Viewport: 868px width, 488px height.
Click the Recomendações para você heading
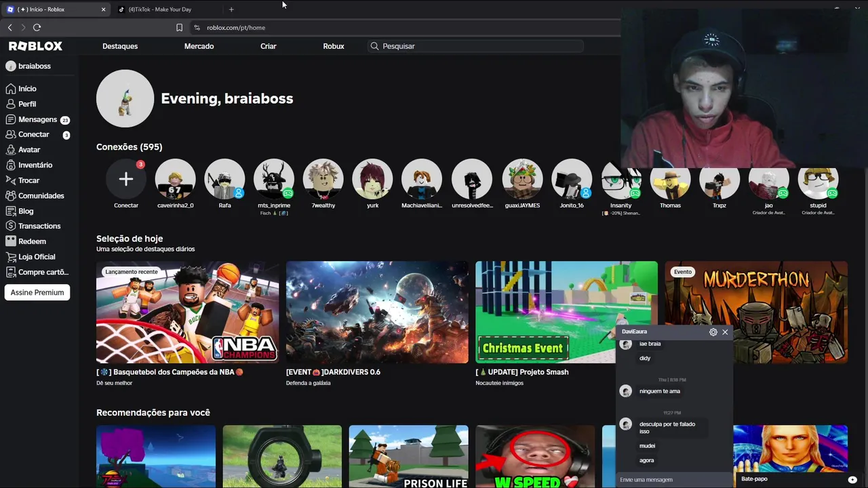point(153,413)
